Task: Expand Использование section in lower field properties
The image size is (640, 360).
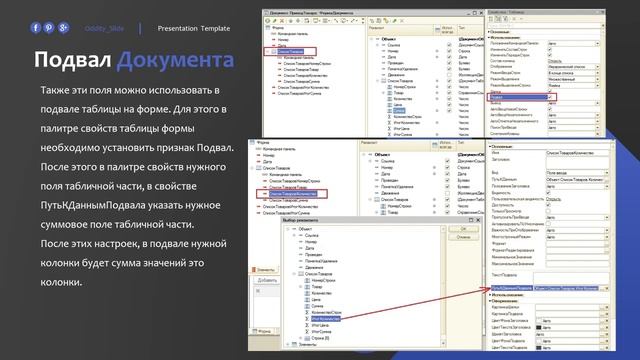Action: pos(490,295)
